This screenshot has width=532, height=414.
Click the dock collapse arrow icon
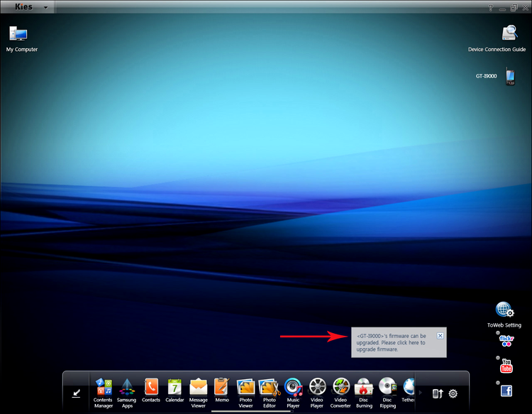point(77,393)
